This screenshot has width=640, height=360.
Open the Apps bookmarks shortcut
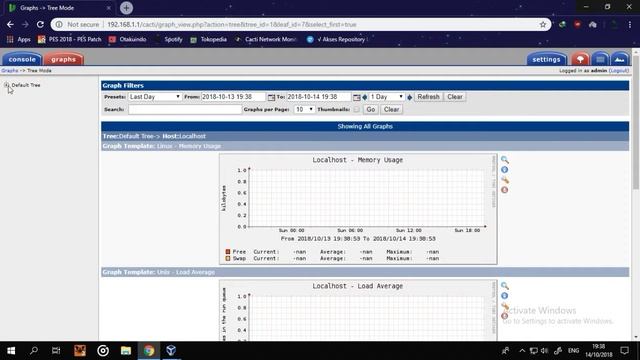tap(19, 40)
